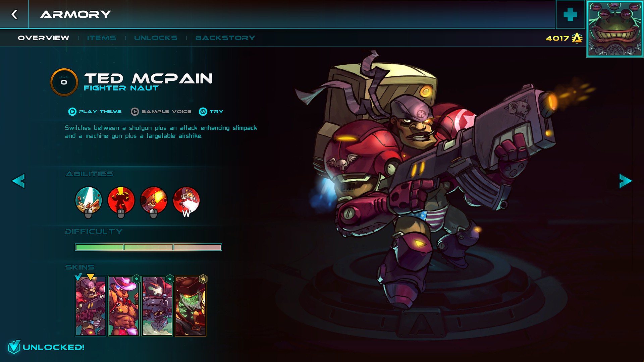The image size is (644, 362).
Task: Select the stimpack ability icon
Action: 121,200
